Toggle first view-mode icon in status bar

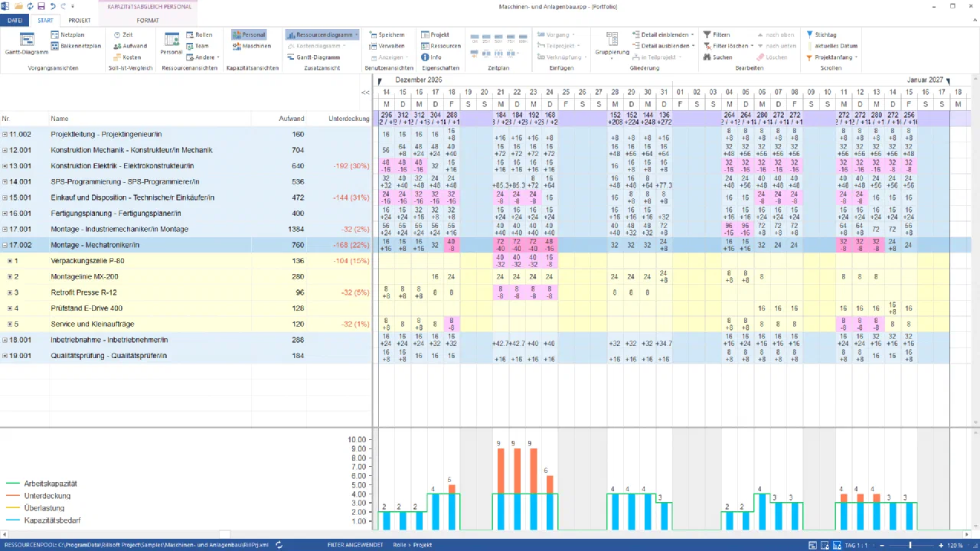pos(813,545)
